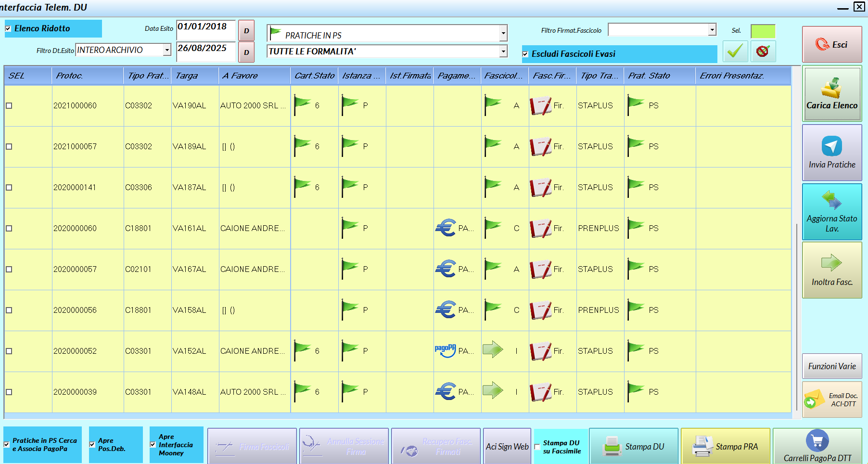Open the INTERO ARCHIVIO filter dropdown
The width and height of the screenshot is (868, 464).
[x=167, y=50]
